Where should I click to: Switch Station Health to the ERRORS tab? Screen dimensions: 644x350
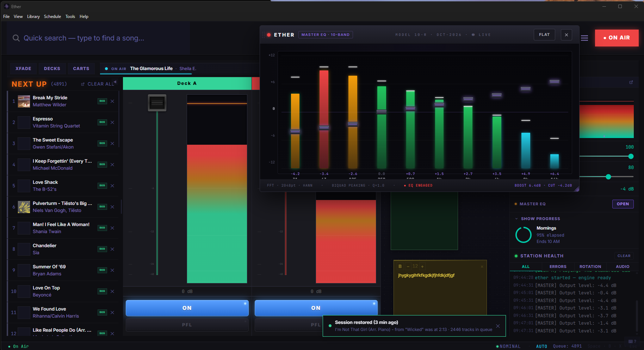[558, 267]
